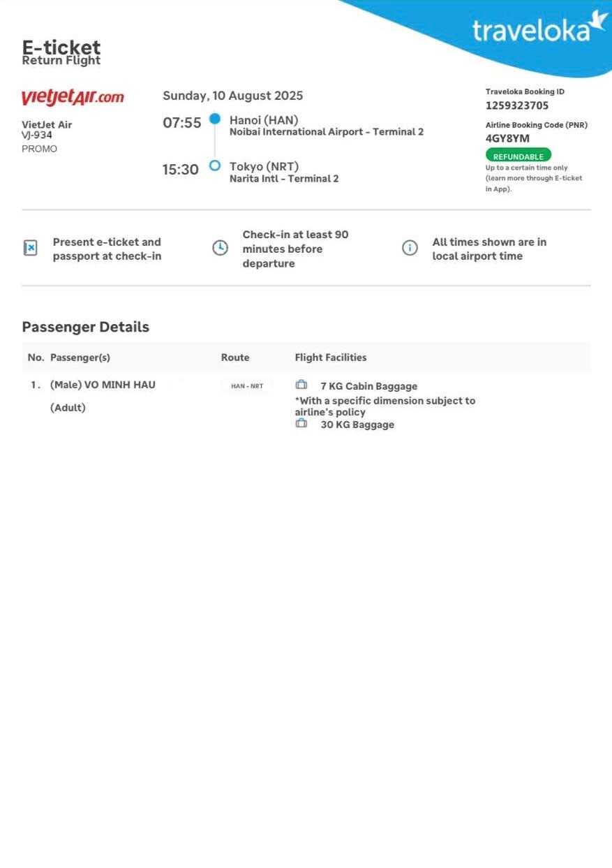The image size is (612, 868).
Task: Click the Flight Facilities column header
Action: pos(330,358)
